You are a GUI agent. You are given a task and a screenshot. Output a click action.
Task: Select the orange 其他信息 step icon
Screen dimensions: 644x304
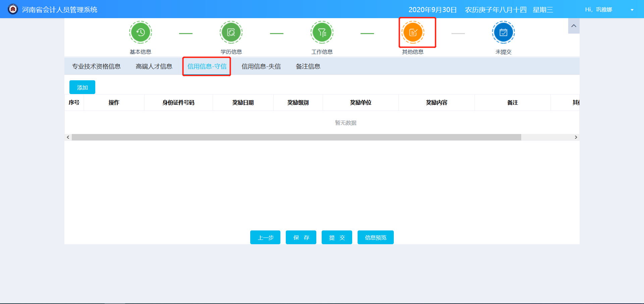pos(413,32)
